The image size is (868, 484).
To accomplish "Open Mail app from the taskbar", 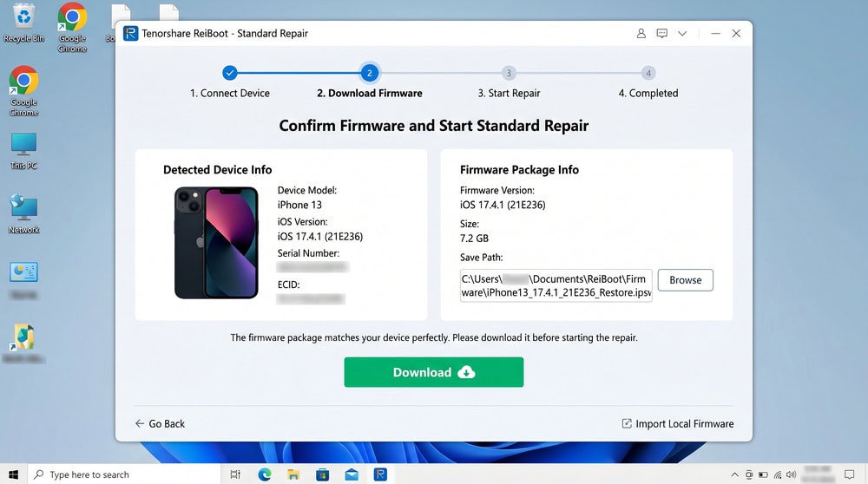I will [x=352, y=474].
